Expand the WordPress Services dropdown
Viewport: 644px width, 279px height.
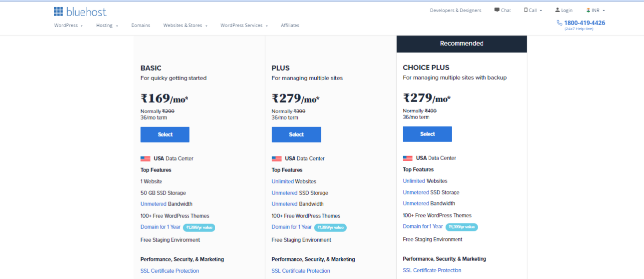click(x=244, y=25)
